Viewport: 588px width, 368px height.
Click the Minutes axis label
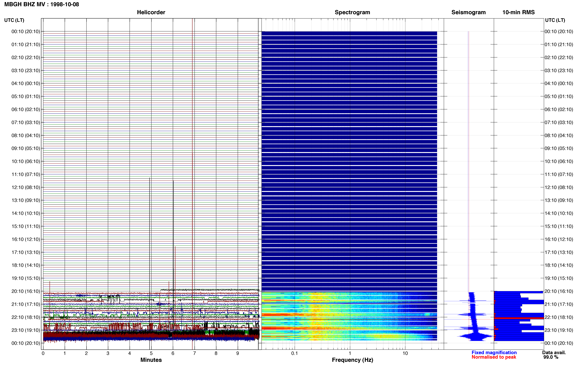pyautogui.click(x=151, y=360)
